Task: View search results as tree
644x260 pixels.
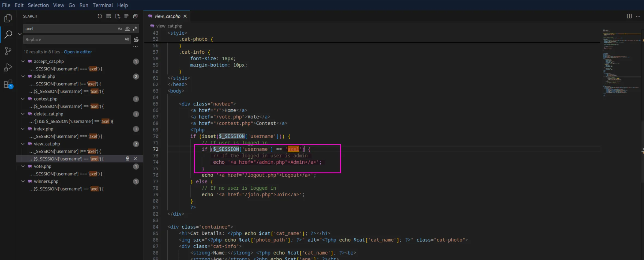Action: [126, 16]
